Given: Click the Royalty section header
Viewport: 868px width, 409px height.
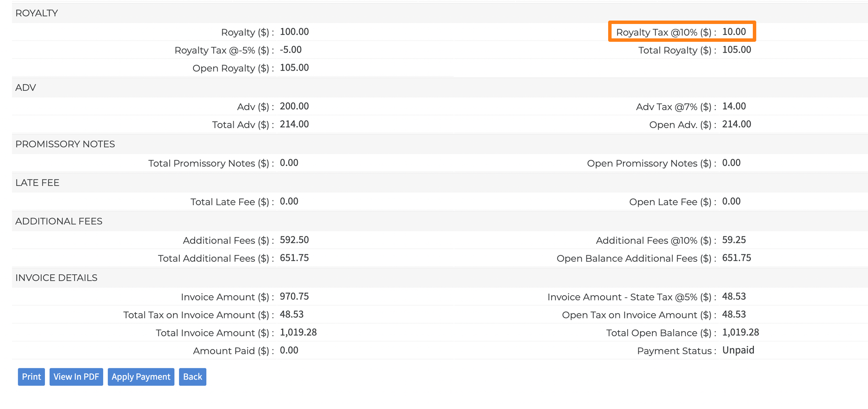Looking at the screenshot, I should tap(37, 13).
